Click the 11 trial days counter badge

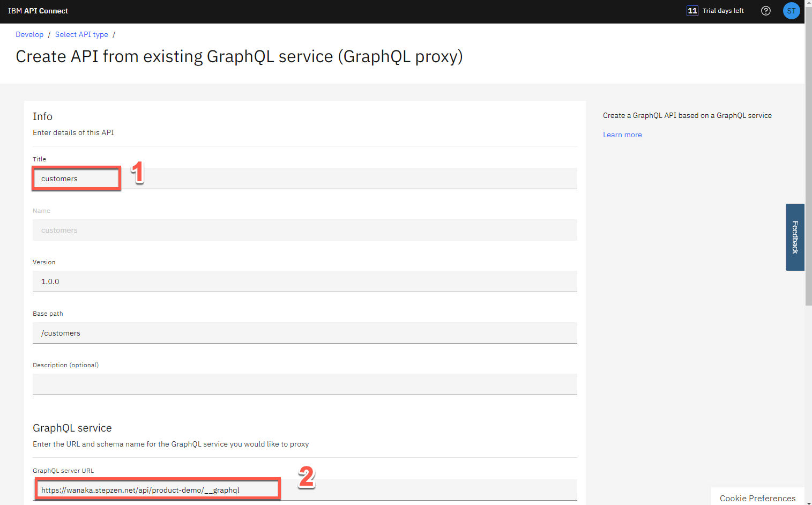(692, 11)
